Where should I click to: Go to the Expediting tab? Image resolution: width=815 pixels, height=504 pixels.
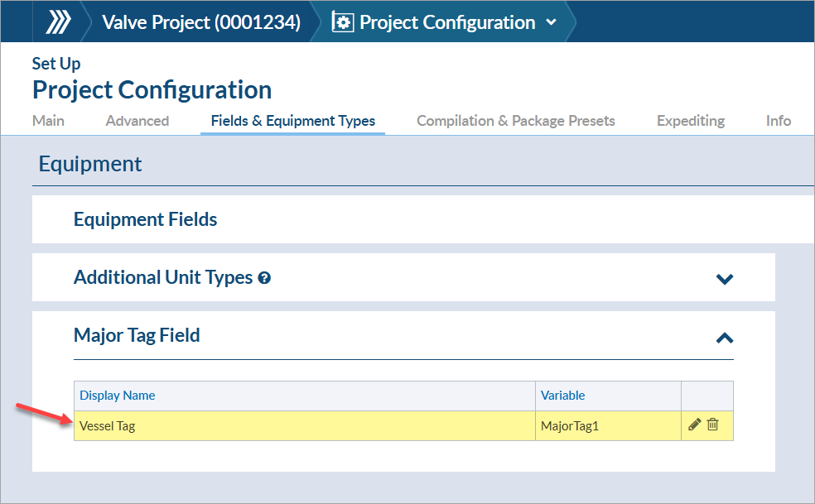[x=690, y=121]
